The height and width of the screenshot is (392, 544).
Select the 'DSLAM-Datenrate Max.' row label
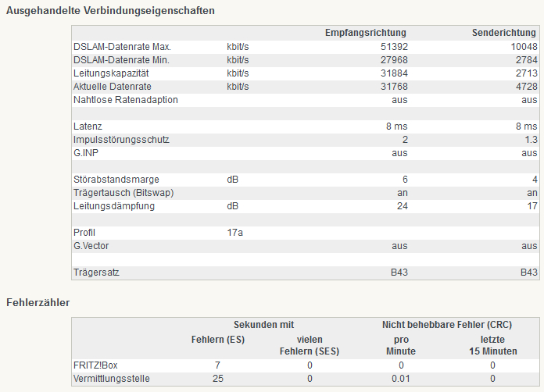[x=122, y=47]
